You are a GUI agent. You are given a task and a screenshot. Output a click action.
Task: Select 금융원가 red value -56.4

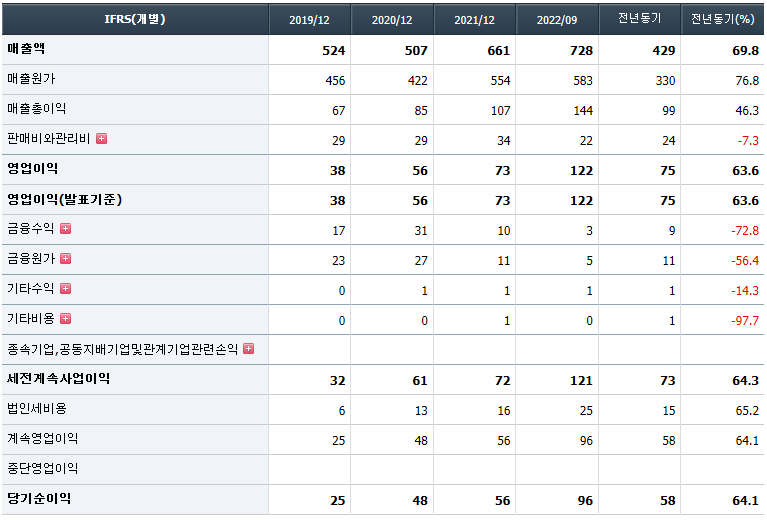tap(745, 261)
